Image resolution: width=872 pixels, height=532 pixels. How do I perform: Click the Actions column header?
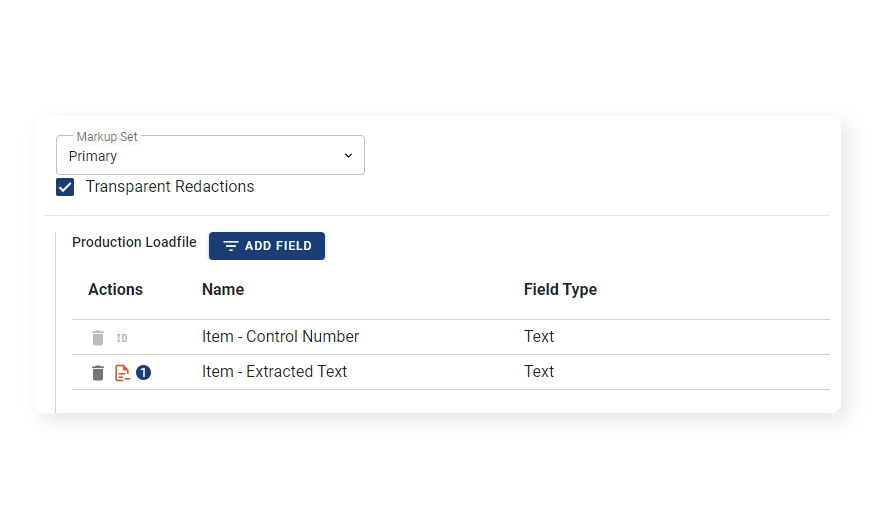tap(115, 290)
